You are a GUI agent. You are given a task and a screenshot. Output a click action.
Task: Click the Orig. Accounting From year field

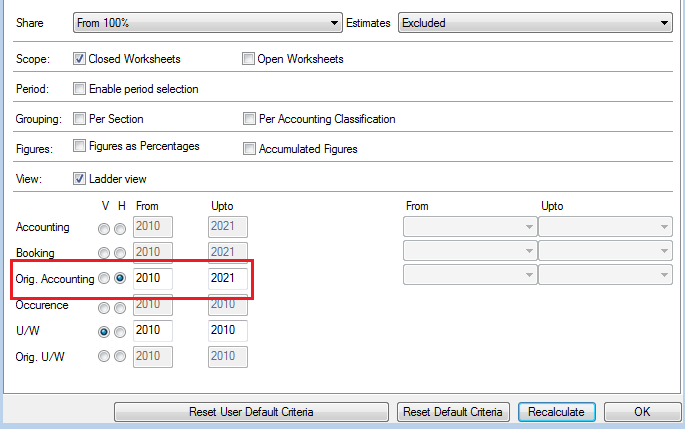click(x=152, y=278)
